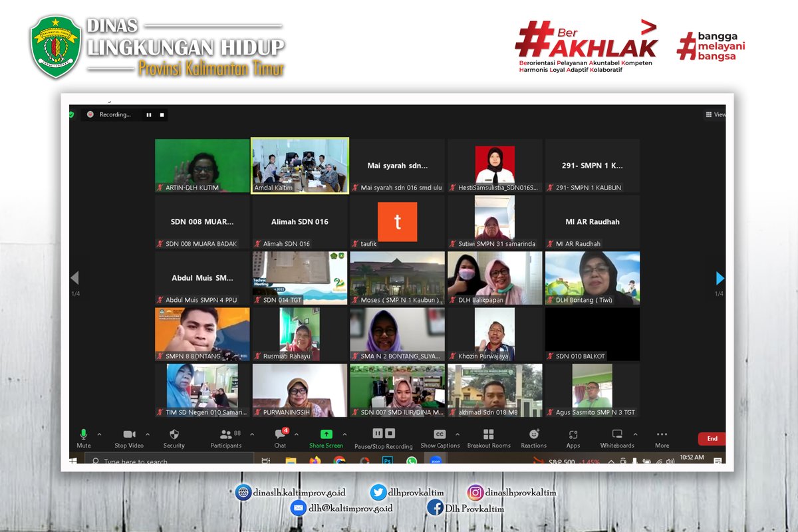798x532 pixels.
Task: Select the akhmad Sdn 018 MB tile
Action: 494,390
